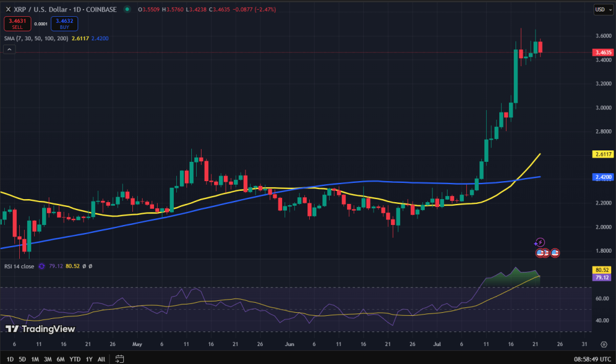
Task: Click the low value L3.4238
Action: click(x=196, y=9)
